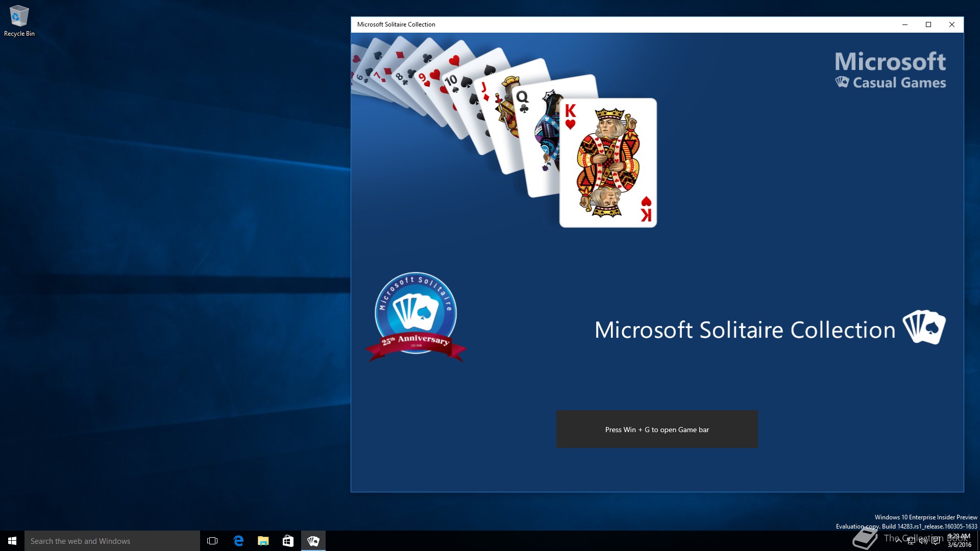Open the Action Center notifications icon
Image resolution: width=980 pixels, height=551 pixels.
click(936, 541)
